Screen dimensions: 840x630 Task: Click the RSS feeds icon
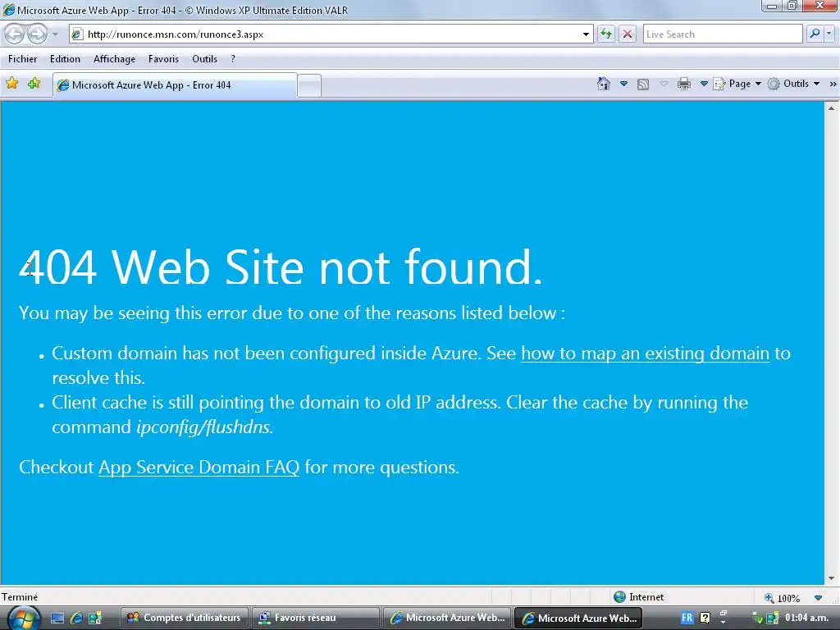click(643, 84)
